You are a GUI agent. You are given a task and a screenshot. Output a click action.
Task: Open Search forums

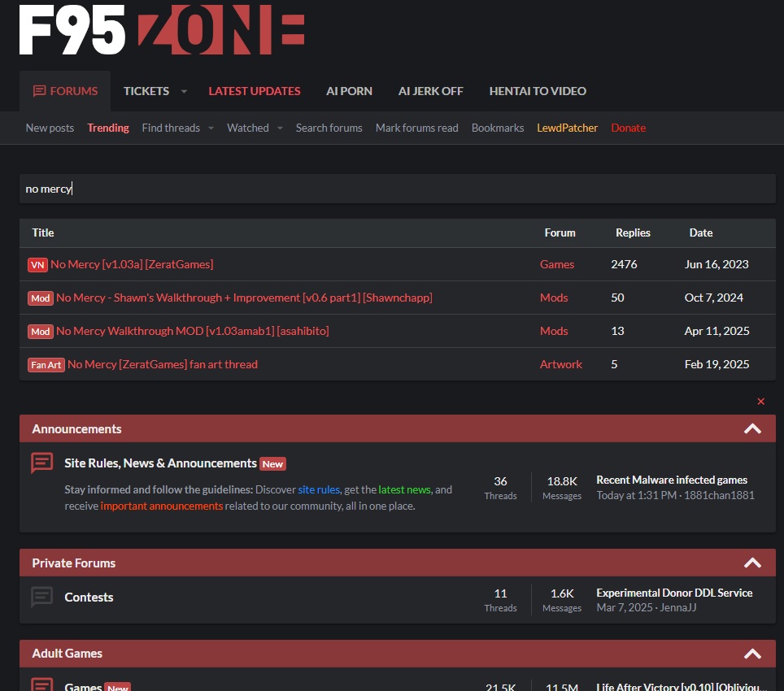coord(329,128)
